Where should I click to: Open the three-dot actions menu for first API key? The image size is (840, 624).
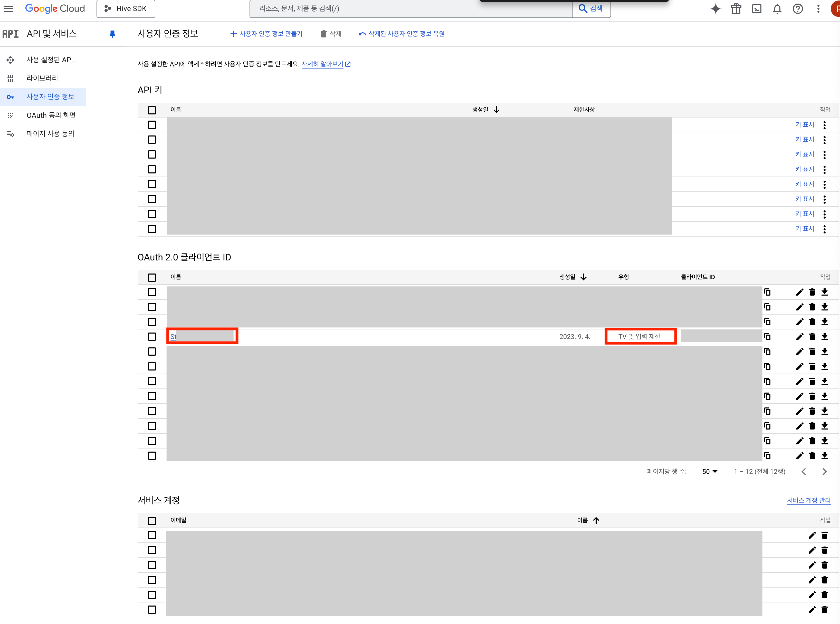pyautogui.click(x=825, y=125)
